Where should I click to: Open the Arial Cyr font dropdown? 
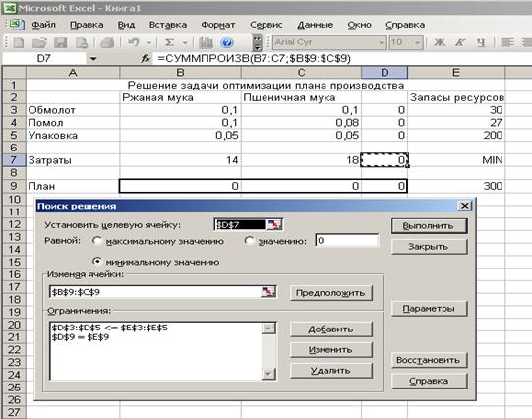click(381, 42)
